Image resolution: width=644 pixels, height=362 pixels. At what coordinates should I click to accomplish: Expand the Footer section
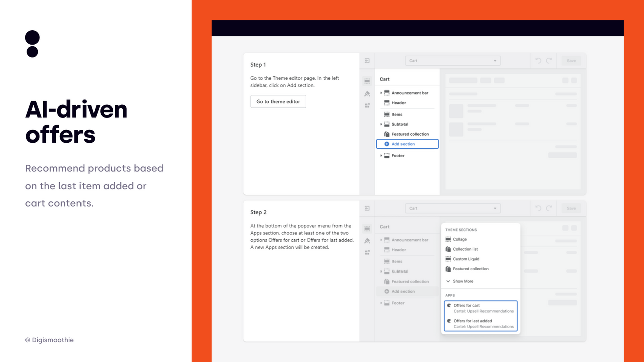pos(381,155)
